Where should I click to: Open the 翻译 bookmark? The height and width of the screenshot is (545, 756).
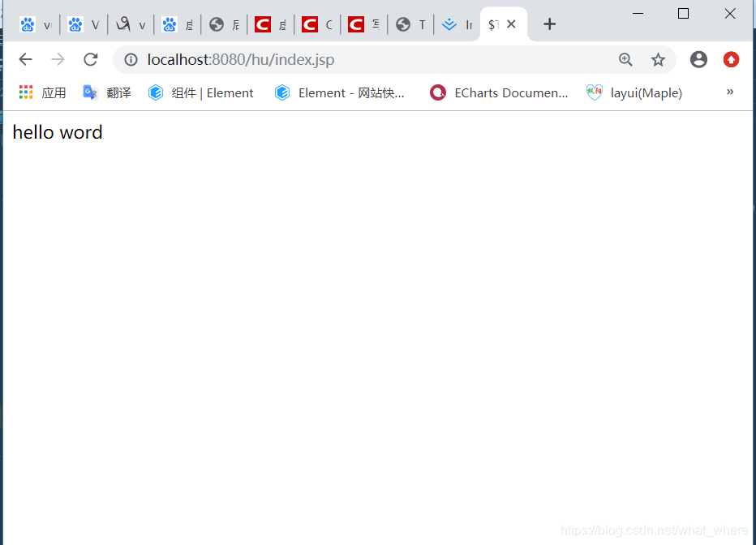[107, 92]
